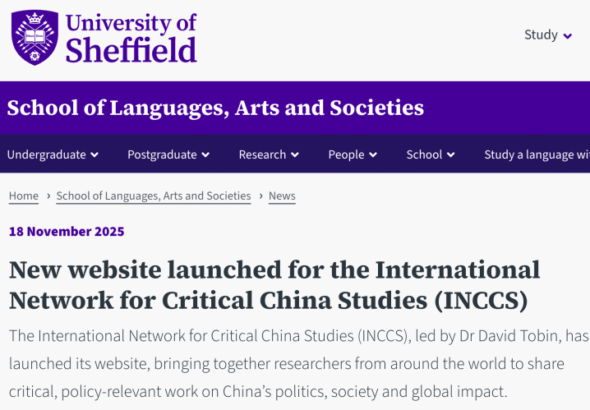Screen dimensions: 590x410
Task: Open School of Languages breadcrumb link
Action: coord(154,196)
